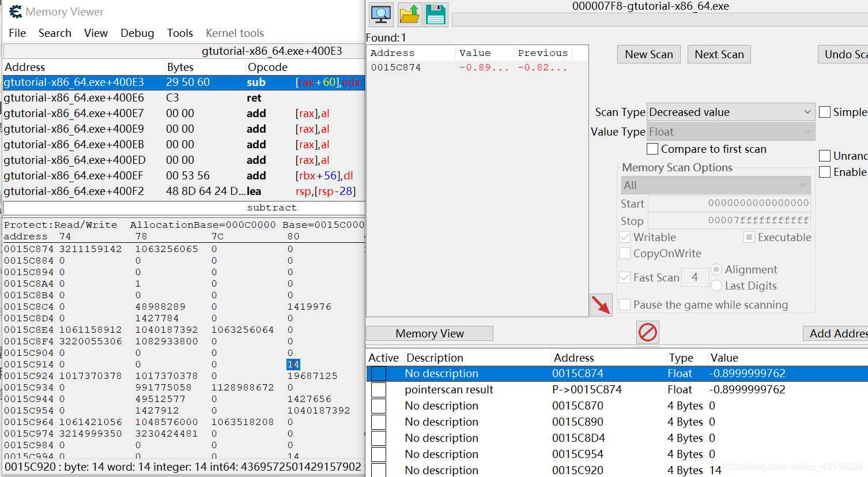Image resolution: width=868 pixels, height=477 pixels.
Task: Click the save floppy disk icon
Action: (x=436, y=14)
